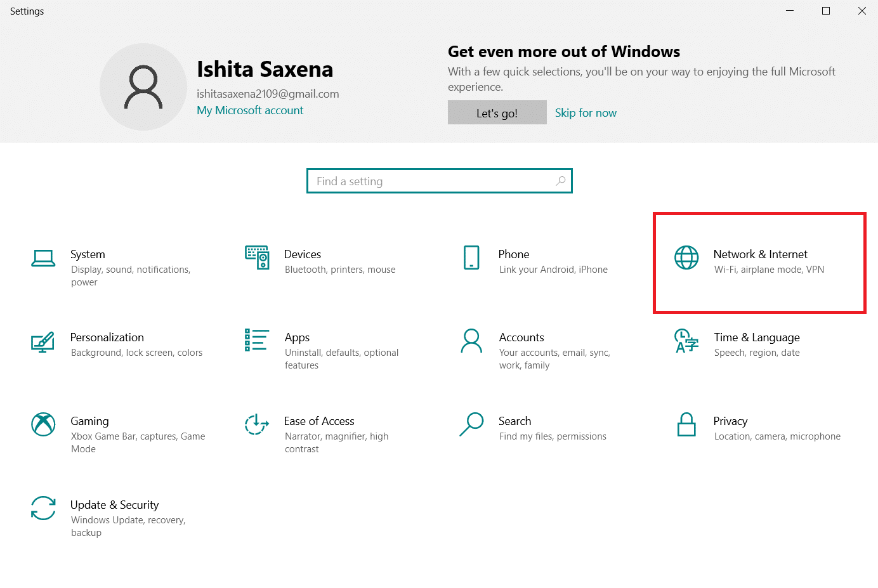Open the Search magnifier category icon

click(x=471, y=424)
